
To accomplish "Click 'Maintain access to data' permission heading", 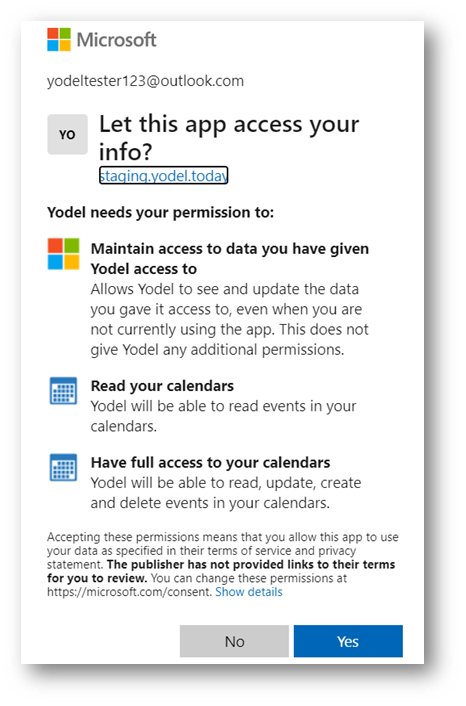I will (230, 258).
